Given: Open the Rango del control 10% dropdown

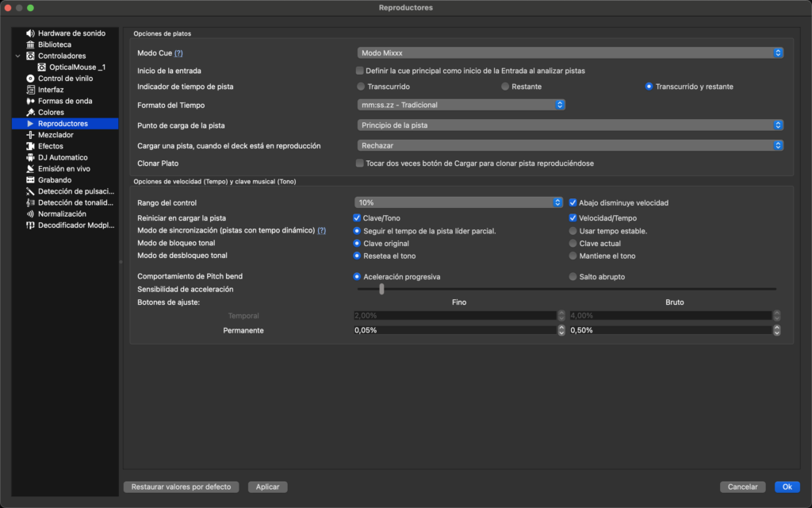Looking at the screenshot, I should click(x=459, y=202).
